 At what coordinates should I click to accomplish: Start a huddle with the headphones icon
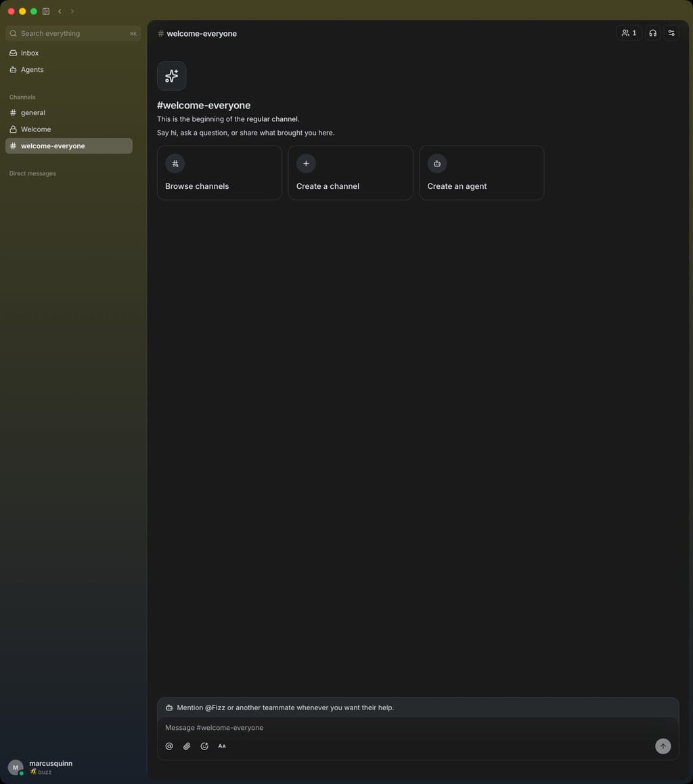[652, 33]
